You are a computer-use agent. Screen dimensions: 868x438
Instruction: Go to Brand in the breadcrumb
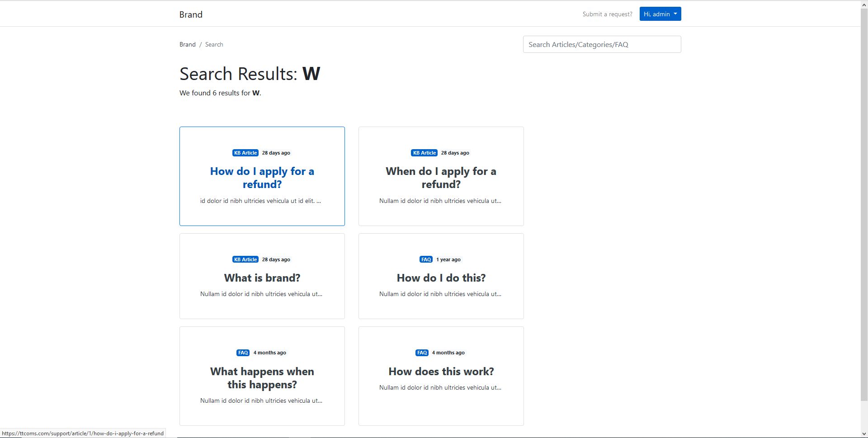pyautogui.click(x=187, y=44)
